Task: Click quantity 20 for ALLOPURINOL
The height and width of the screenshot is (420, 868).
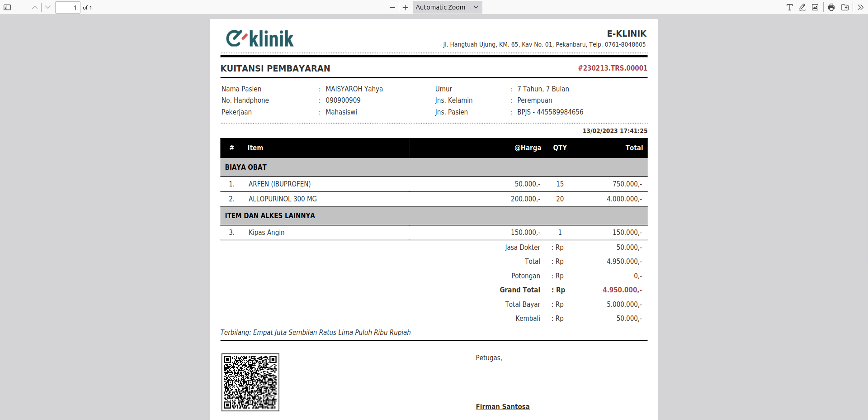Action: click(560, 199)
